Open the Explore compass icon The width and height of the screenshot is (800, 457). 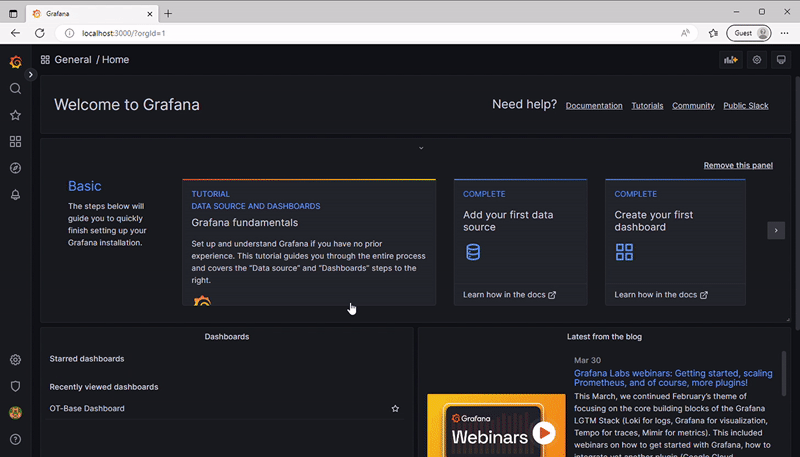(15, 168)
